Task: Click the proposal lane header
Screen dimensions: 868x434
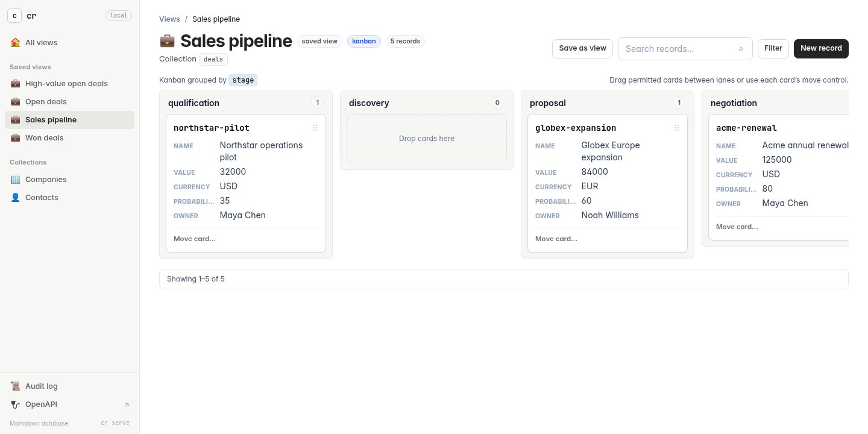Action: click(x=548, y=103)
